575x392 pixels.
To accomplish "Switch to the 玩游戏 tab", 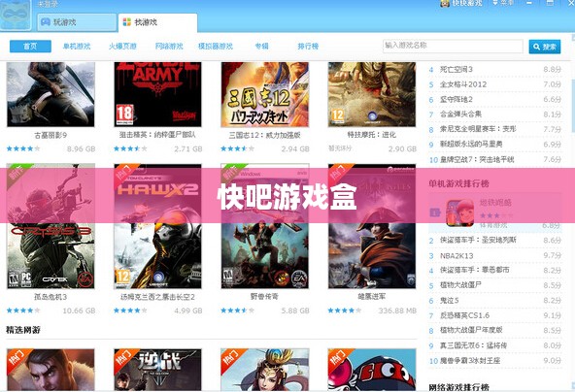I will 77,22.
